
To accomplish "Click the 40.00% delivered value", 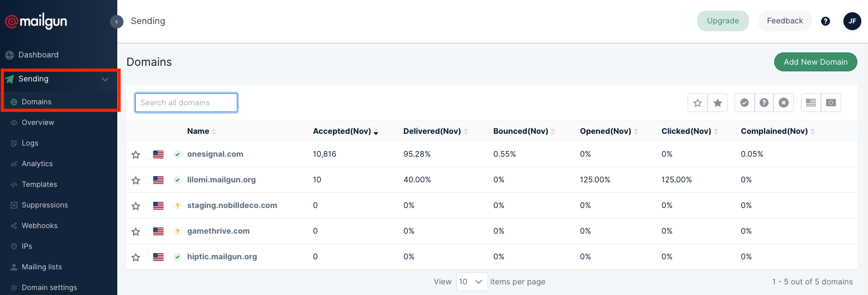I will 417,180.
